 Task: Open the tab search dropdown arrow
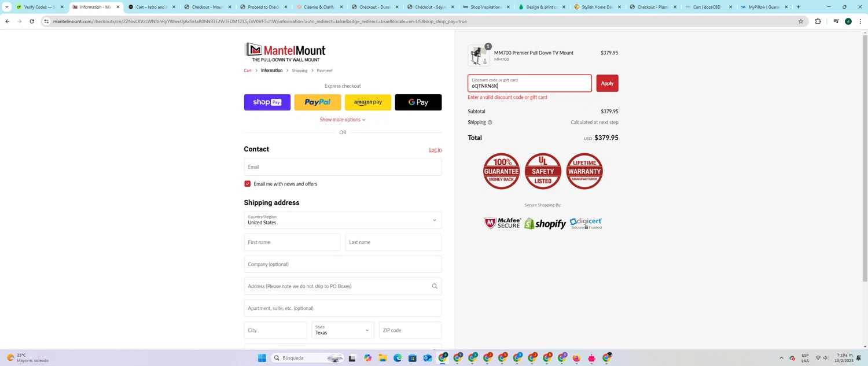6,7
